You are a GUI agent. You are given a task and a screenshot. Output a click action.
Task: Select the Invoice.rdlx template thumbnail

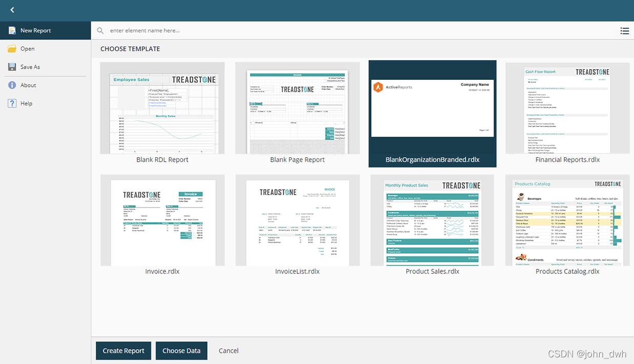pyautogui.click(x=162, y=220)
